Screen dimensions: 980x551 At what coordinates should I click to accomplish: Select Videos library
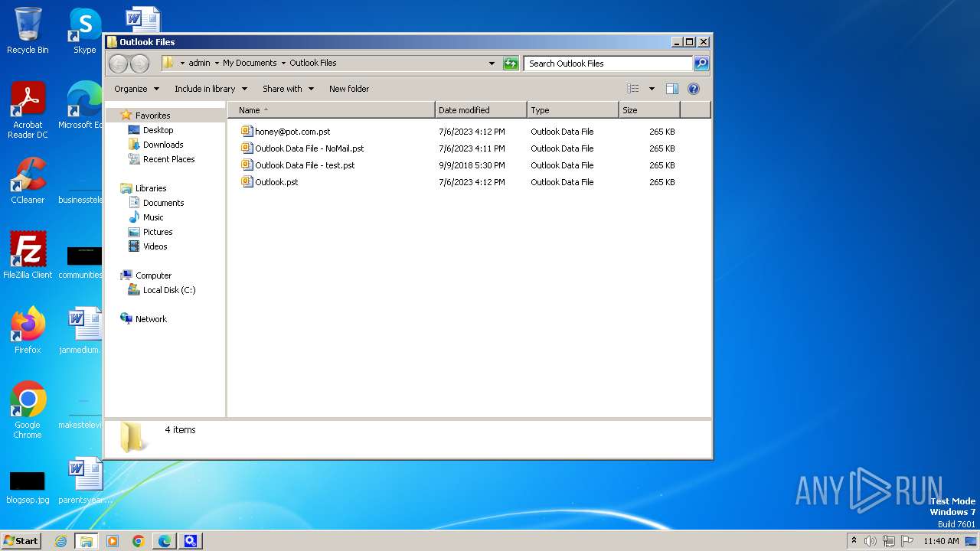pos(155,246)
